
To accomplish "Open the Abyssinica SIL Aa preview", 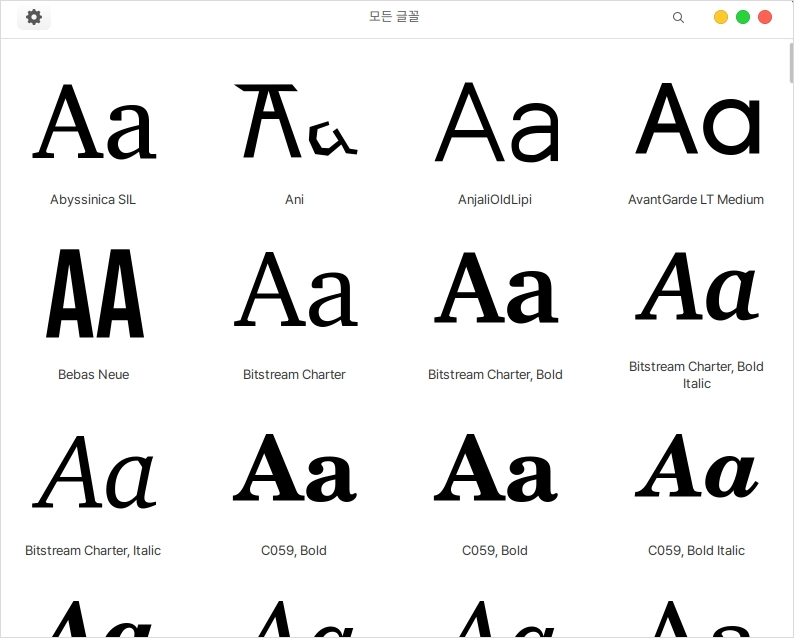I will click(x=94, y=122).
